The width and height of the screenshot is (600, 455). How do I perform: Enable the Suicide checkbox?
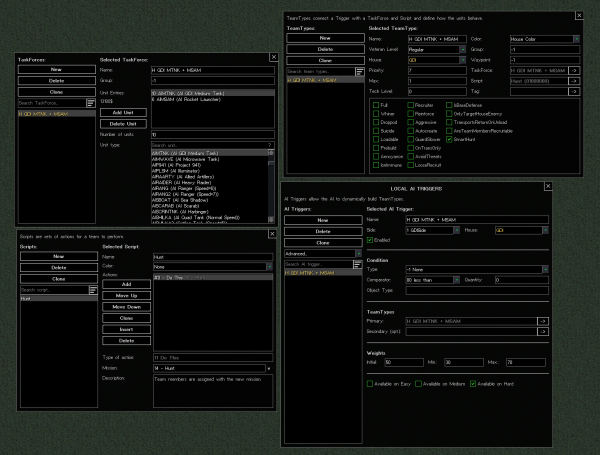point(376,131)
